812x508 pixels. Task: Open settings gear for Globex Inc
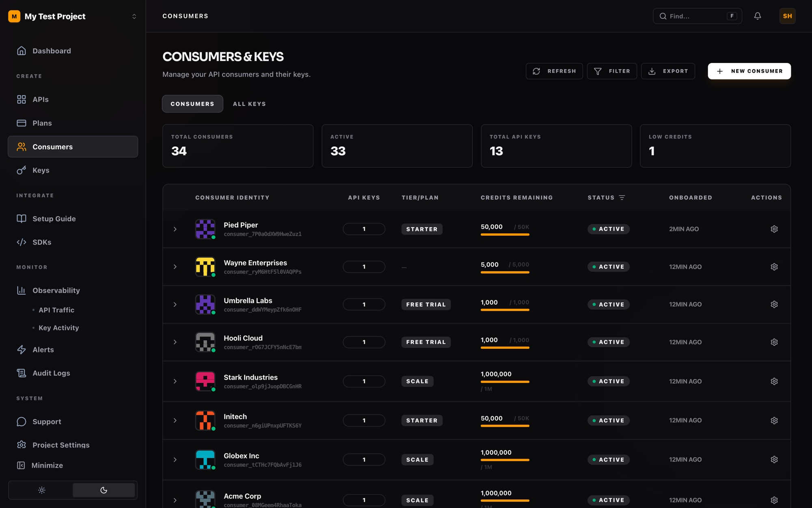pos(774,460)
